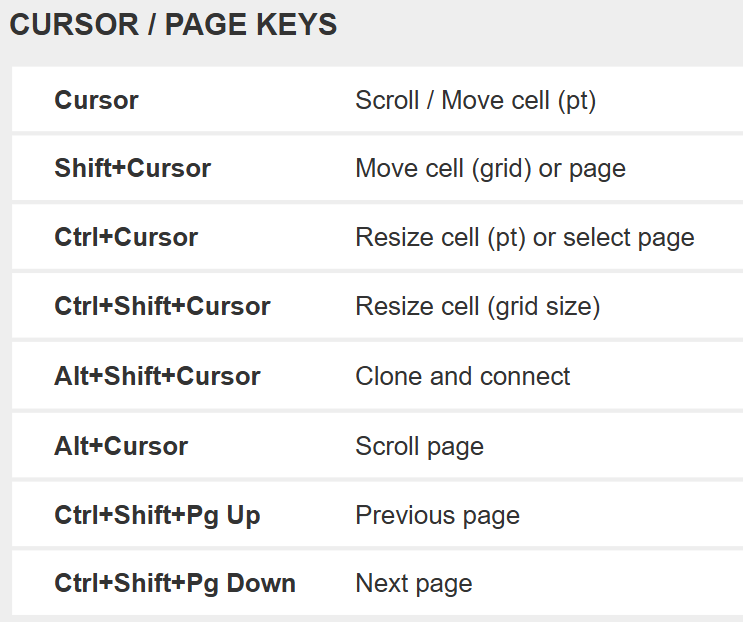Viewport: 744px width, 622px height.
Task: Select the Ctrl+Cursor shortcut label
Action: click(x=126, y=238)
